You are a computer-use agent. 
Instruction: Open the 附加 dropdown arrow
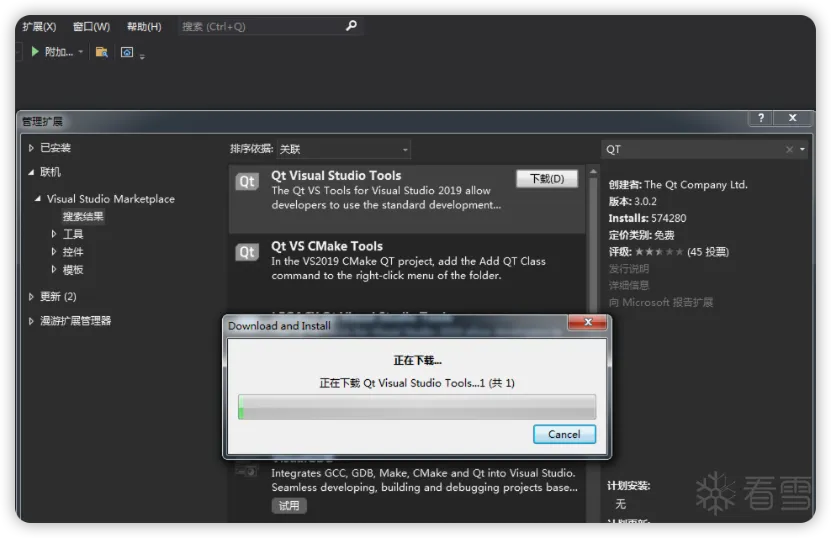(81, 52)
